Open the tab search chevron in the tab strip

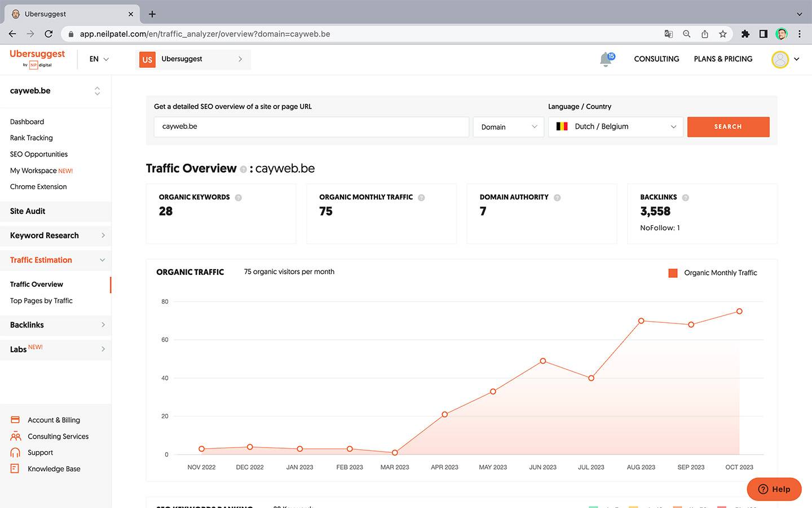(x=799, y=14)
